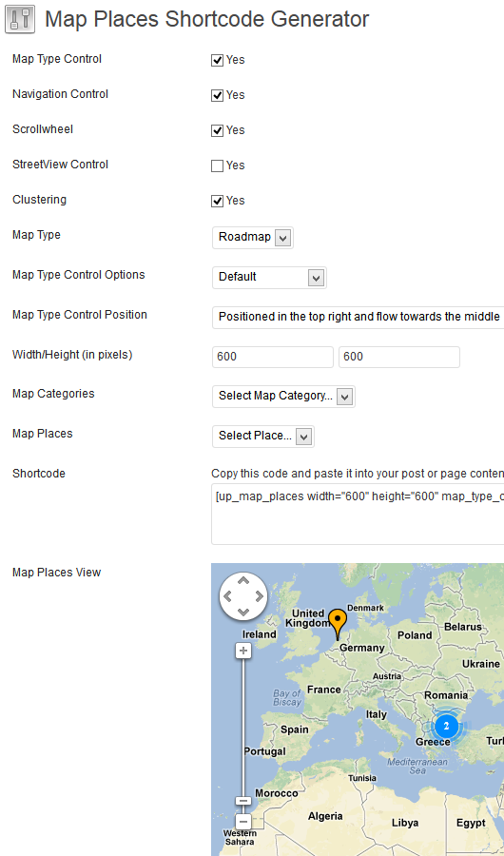Open the Select Map Category dropdown
Screen dimensions: 504x856
[x=283, y=397]
